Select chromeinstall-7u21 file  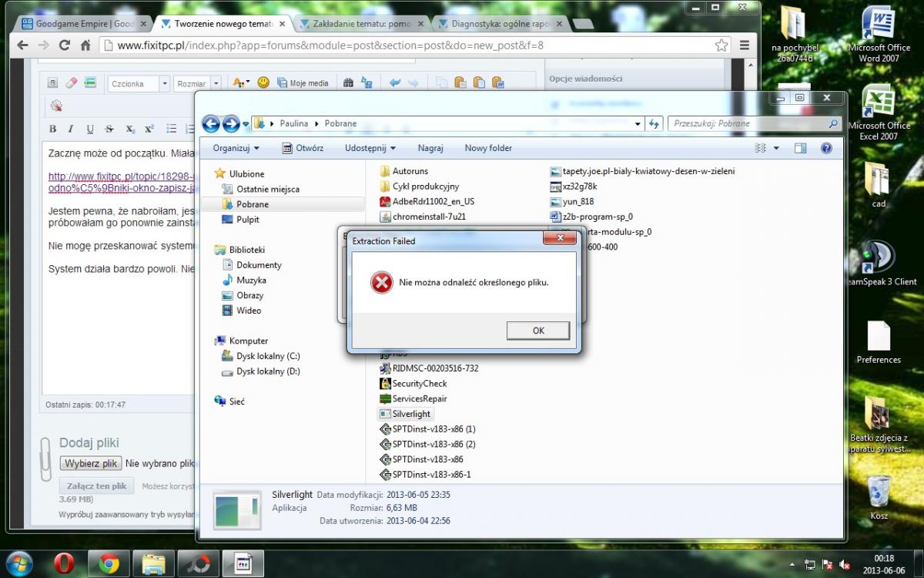tap(428, 217)
